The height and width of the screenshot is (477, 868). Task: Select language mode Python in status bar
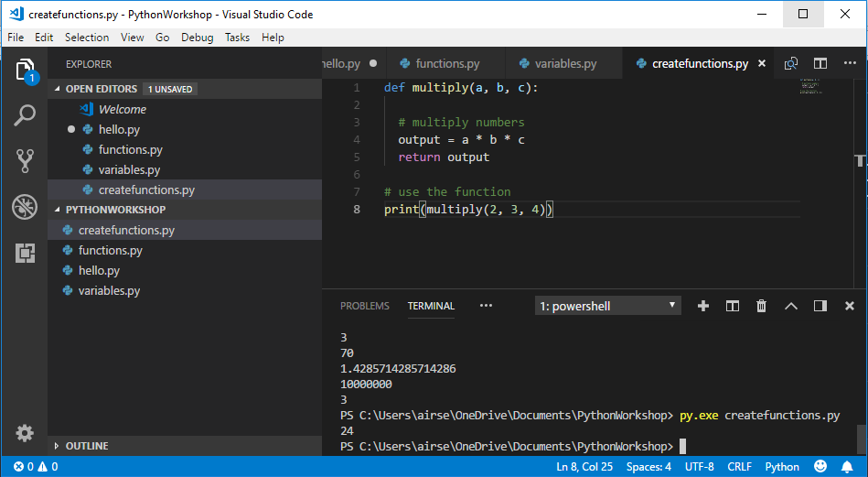pyautogui.click(x=782, y=467)
